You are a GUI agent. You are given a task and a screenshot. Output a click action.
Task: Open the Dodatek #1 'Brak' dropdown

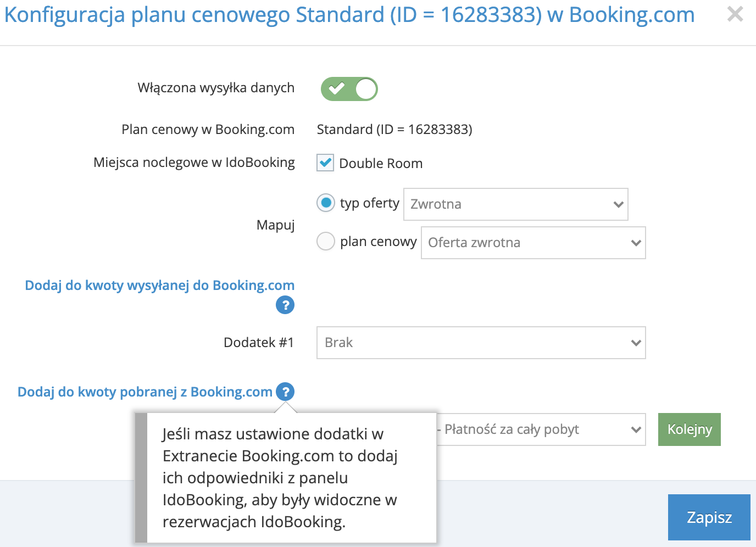pos(481,343)
